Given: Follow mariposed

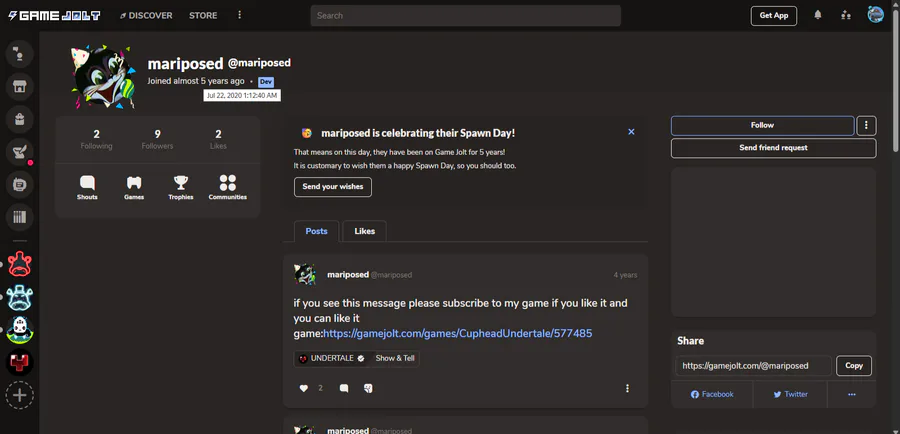Looking at the screenshot, I should point(762,125).
